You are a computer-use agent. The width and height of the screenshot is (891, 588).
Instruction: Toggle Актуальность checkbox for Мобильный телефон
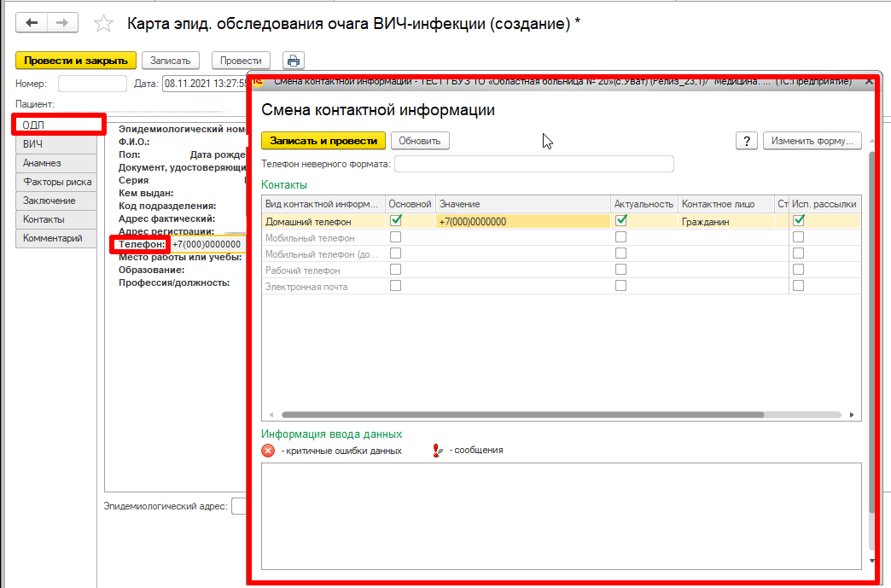pos(621,237)
